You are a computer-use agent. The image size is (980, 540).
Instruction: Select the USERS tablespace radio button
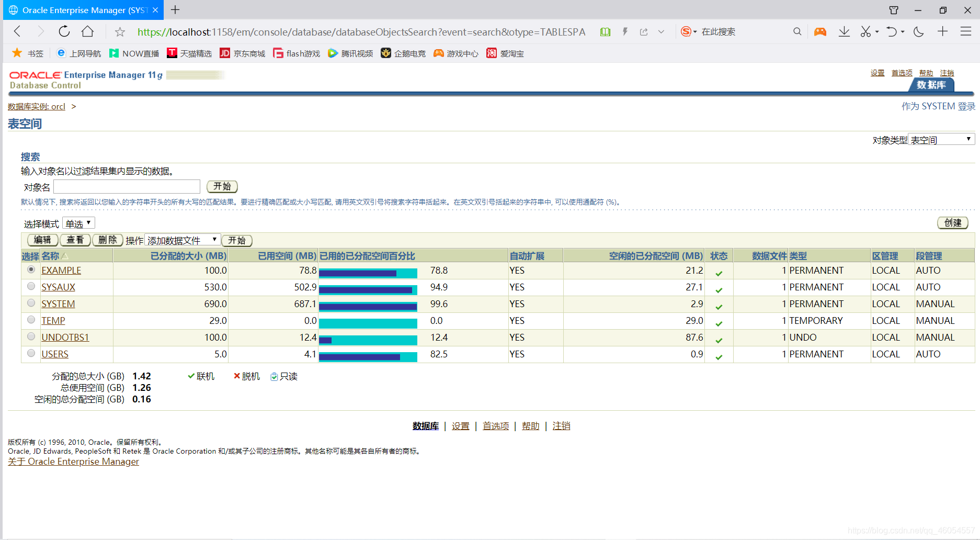pyautogui.click(x=31, y=353)
